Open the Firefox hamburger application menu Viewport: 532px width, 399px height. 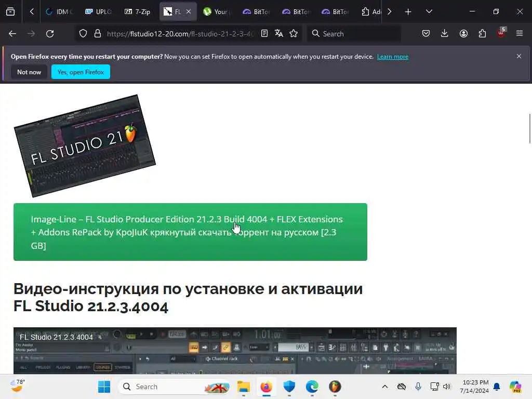pos(520,34)
